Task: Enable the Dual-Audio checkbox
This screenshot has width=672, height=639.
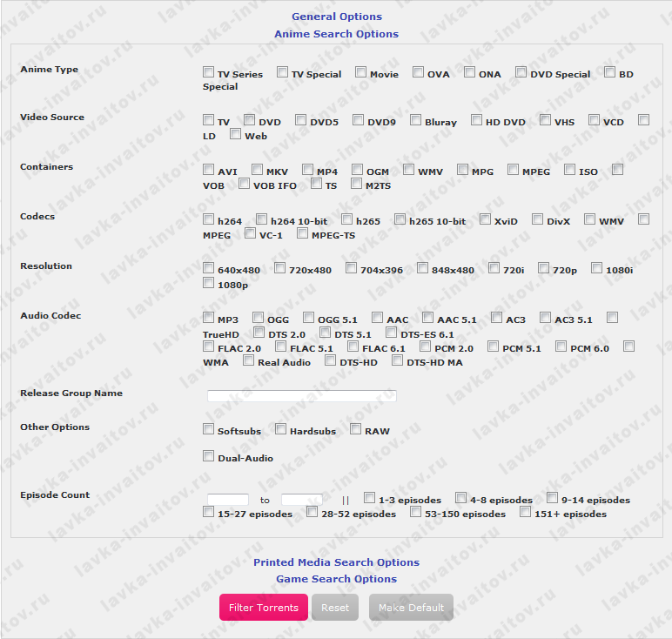Action: [x=208, y=455]
